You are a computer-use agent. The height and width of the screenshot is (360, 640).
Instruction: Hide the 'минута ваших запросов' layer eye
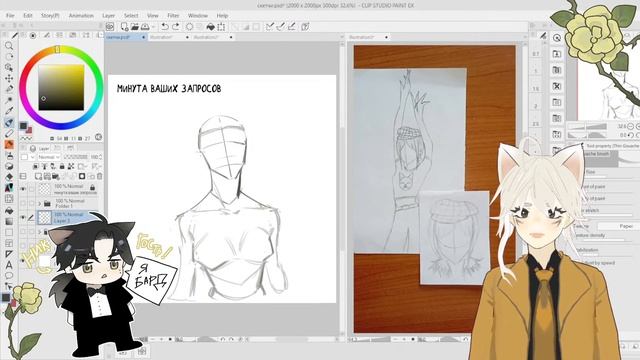click(23, 189)
